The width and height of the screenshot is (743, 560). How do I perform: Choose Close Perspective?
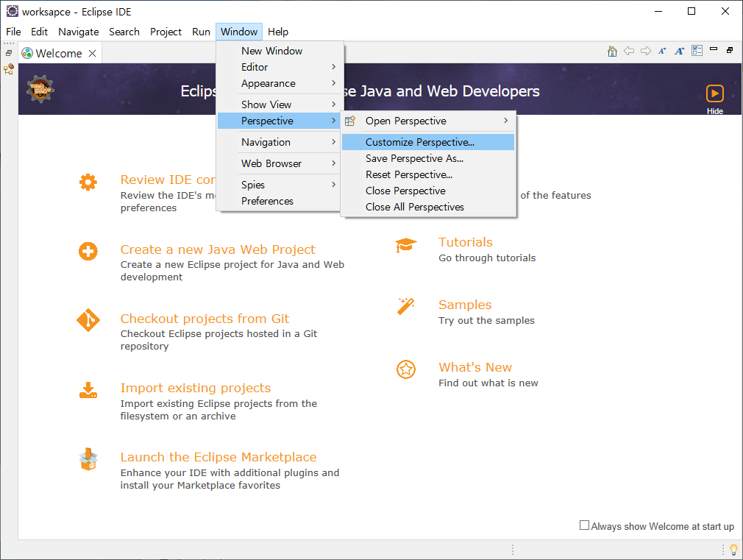coord(428,191)
